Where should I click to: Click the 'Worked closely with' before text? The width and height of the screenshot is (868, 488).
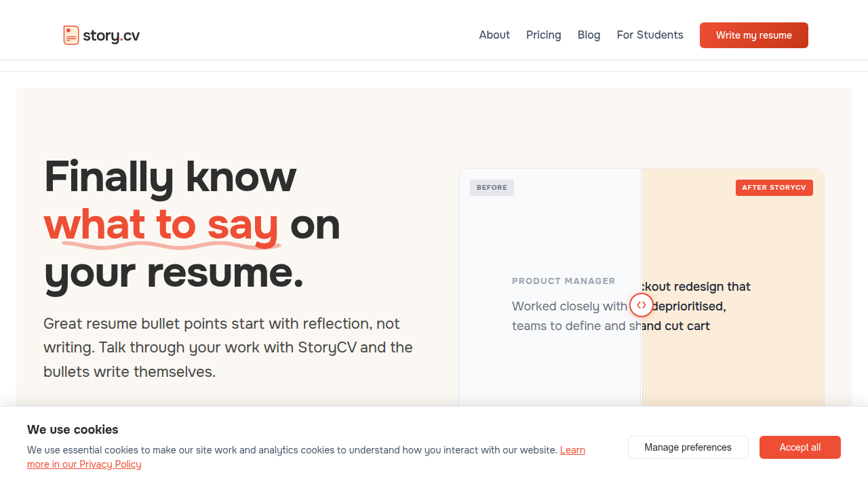coord(570,306)
